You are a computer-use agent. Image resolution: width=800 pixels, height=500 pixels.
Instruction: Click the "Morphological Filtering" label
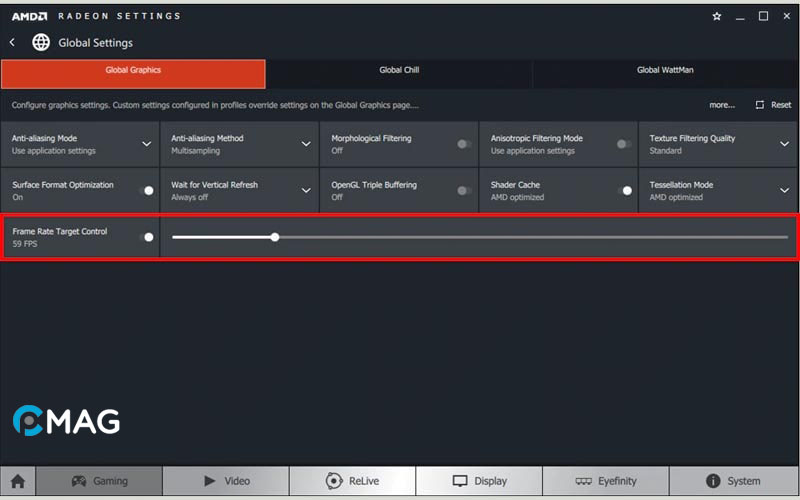[371, 139]
